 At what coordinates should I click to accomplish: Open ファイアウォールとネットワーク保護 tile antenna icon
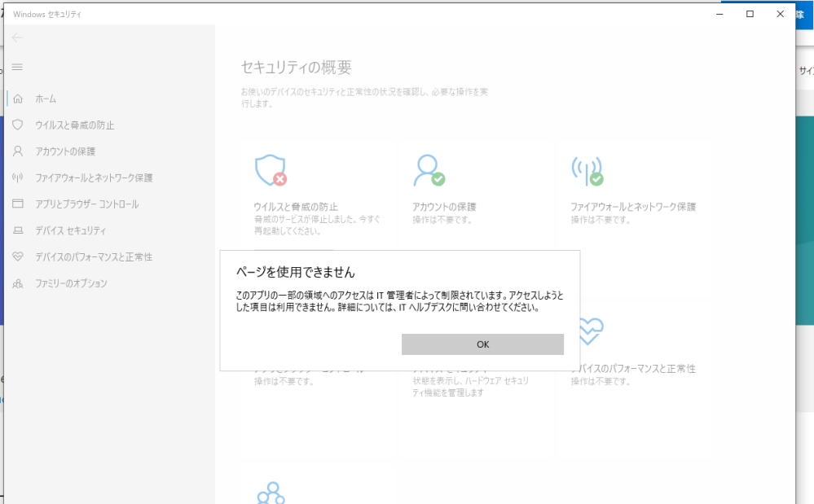point(587,170)
